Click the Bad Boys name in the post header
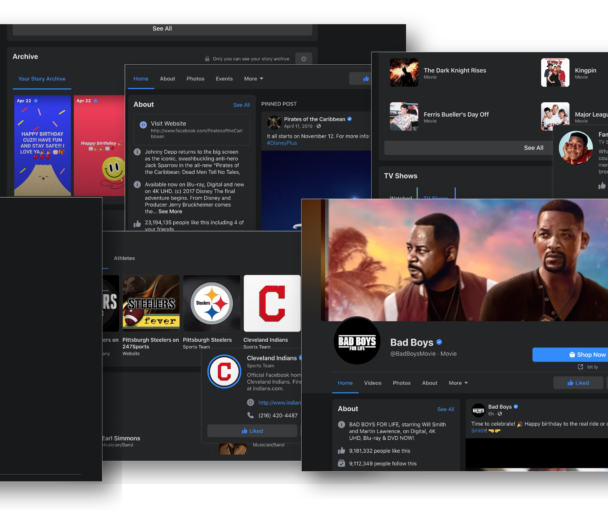Screen dimensions: 608x510 point(500,407)
